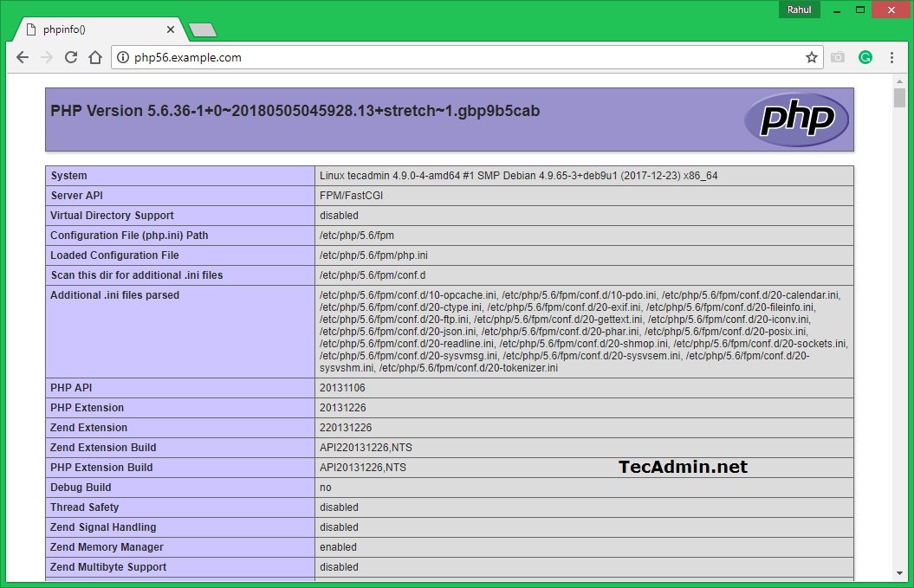914x588 pixels.
Task: Toggle the bookmark star for this page
Action: point(811,57)
